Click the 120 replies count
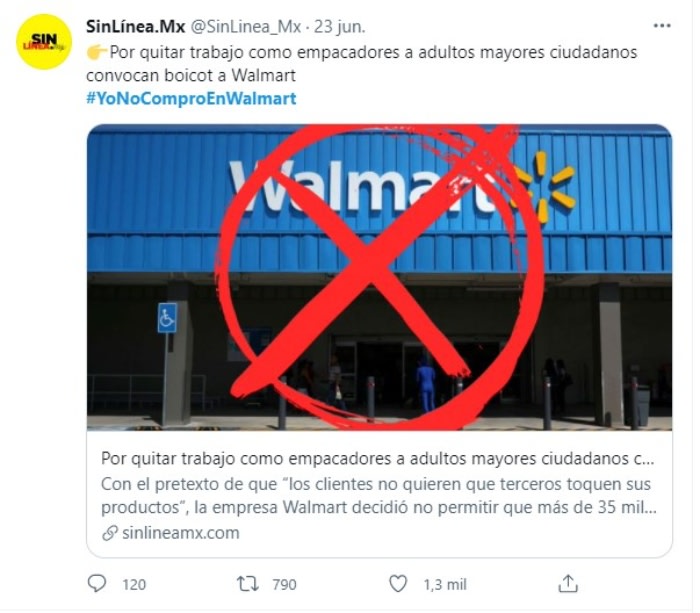 [x=134, y=584]
